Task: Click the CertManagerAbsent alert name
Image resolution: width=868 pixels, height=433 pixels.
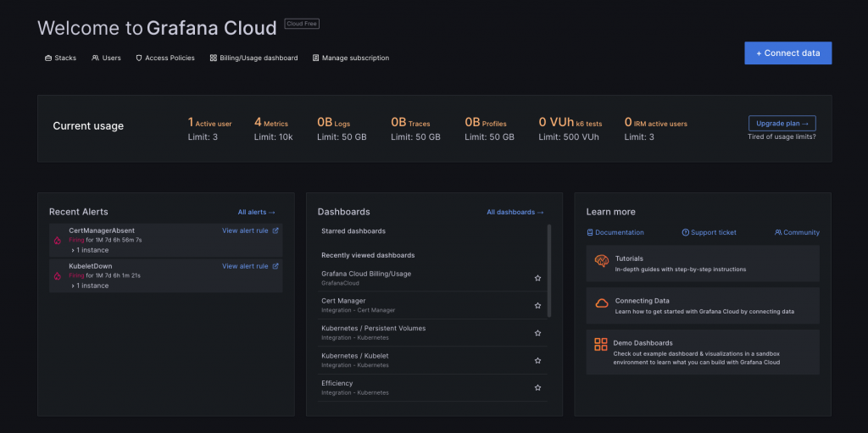Action: point(102,230)
